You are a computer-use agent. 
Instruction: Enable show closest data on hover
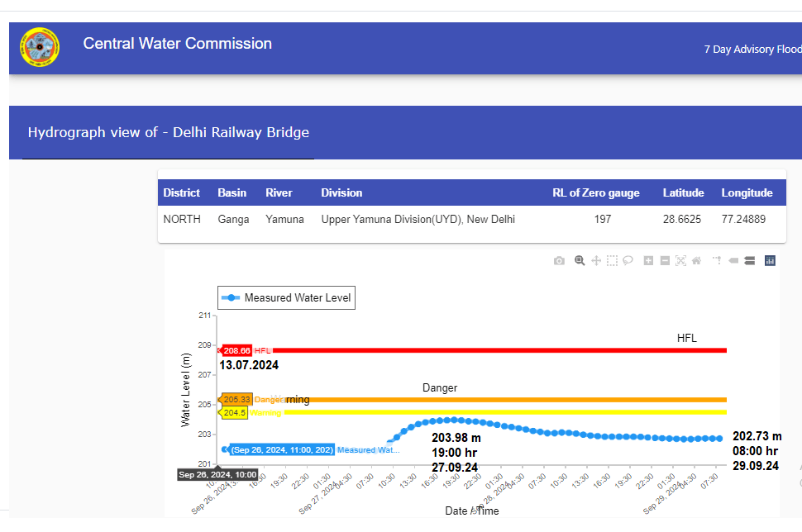[733, 261]
